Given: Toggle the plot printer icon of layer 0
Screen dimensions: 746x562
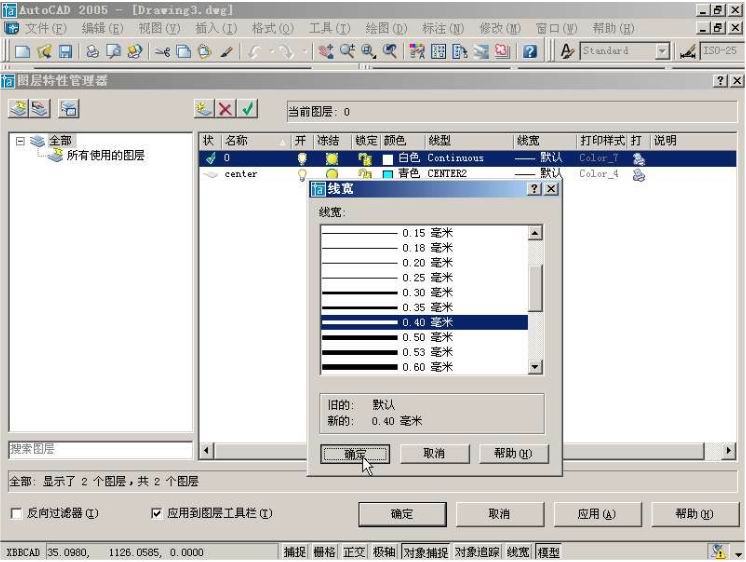Looking at the screenshot, I should coord(638,159).
